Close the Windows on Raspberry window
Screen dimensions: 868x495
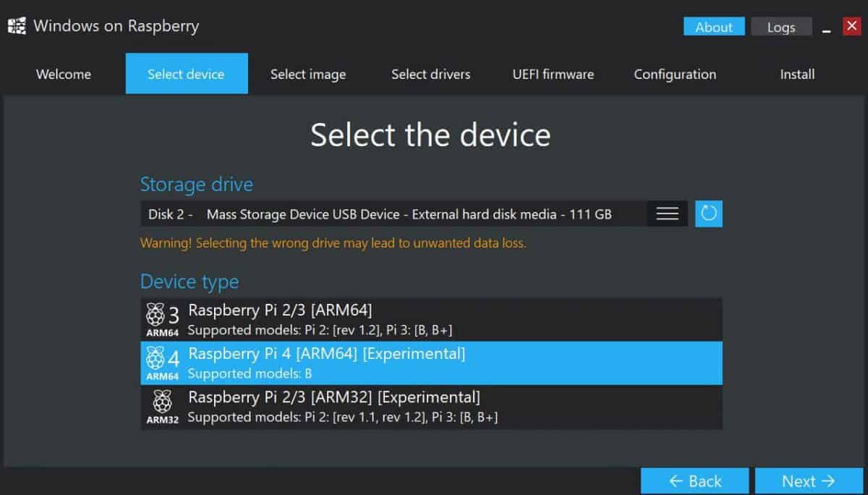pyautogui.click(x=851, y=27)
